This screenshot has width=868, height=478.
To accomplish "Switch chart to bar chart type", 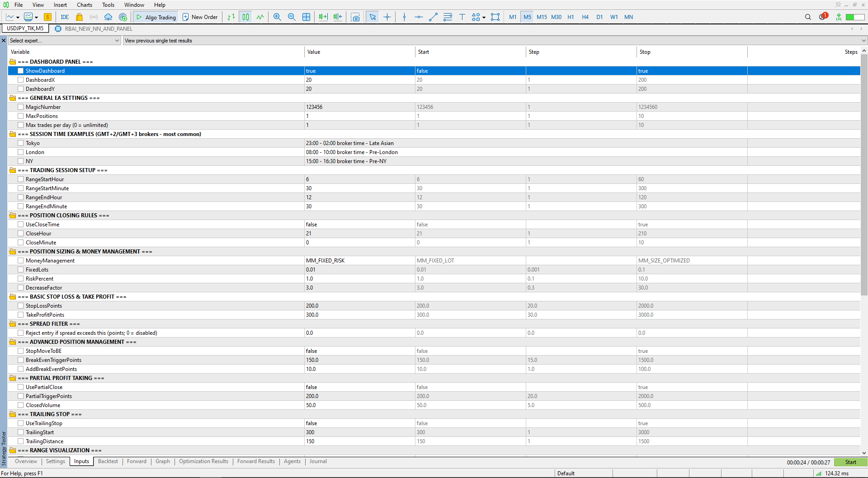I will 231,17.
